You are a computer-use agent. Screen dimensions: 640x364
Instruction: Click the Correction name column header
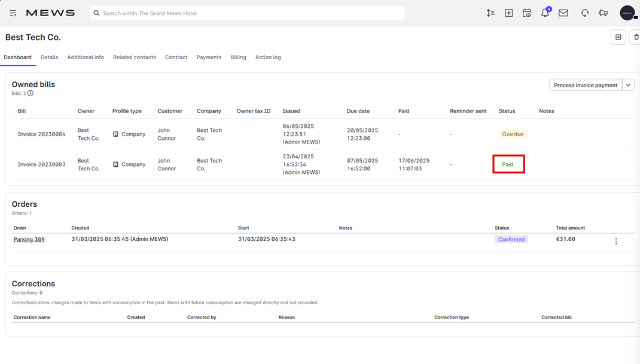(x=32, y=317)
